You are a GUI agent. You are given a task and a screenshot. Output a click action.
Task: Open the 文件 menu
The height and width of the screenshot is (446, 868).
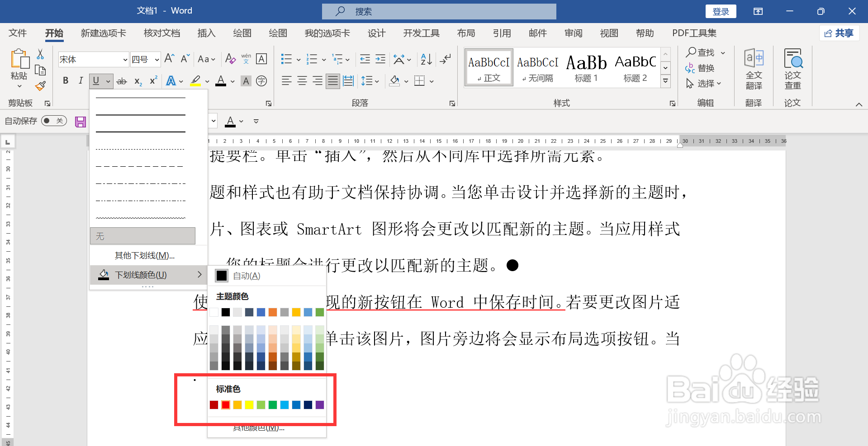(x=18, y=33)
